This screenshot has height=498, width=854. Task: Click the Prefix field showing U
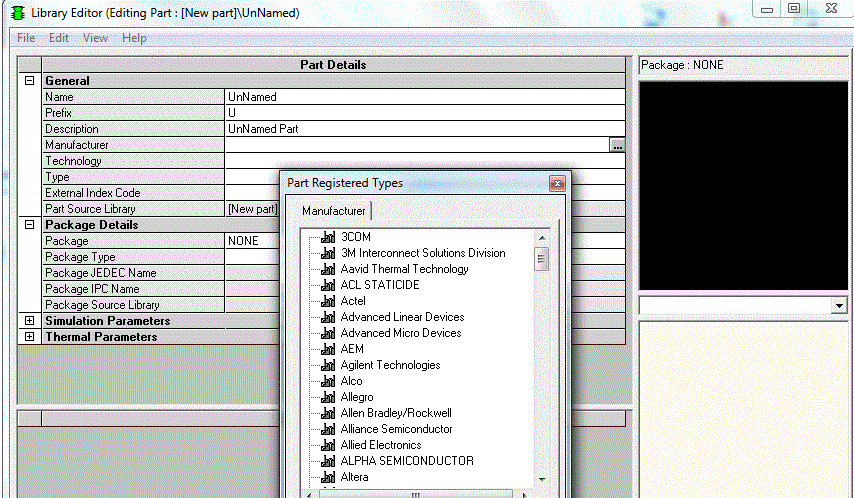coord(425,113)
